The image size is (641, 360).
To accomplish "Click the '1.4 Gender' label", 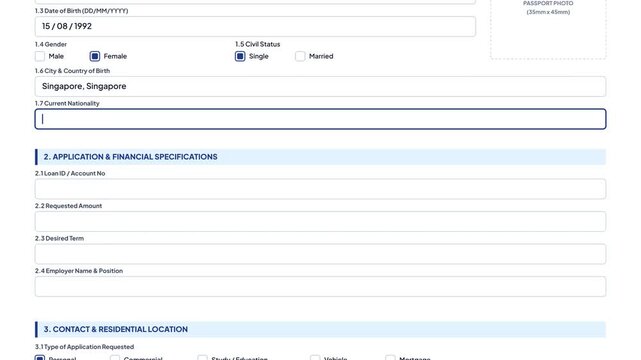I will [x=51, y=44].
